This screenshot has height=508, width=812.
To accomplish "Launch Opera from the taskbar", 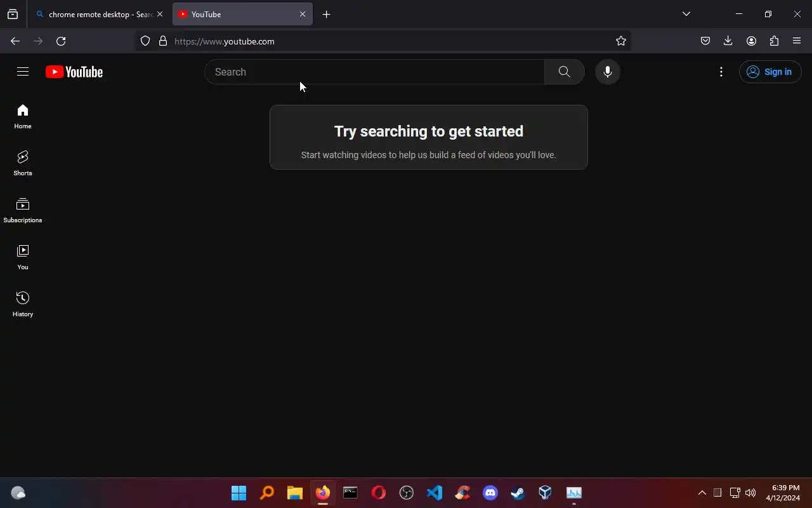I will coord(379,493).
